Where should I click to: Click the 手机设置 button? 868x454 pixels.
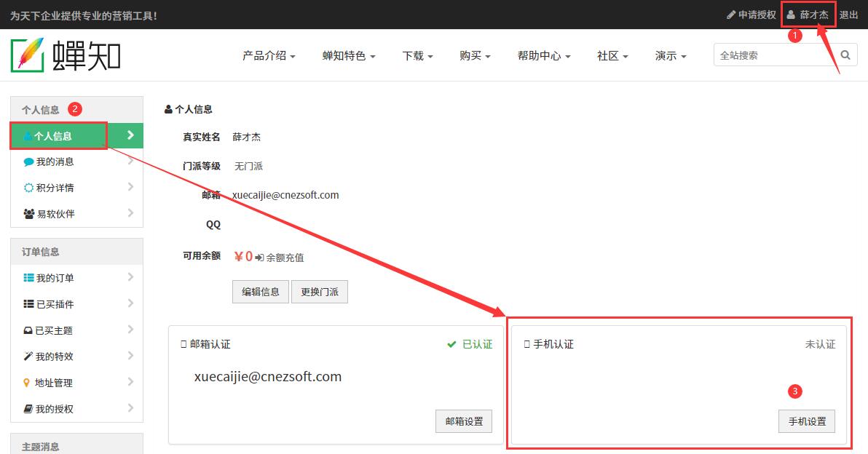pyautogui.click(x=807, y=421)
